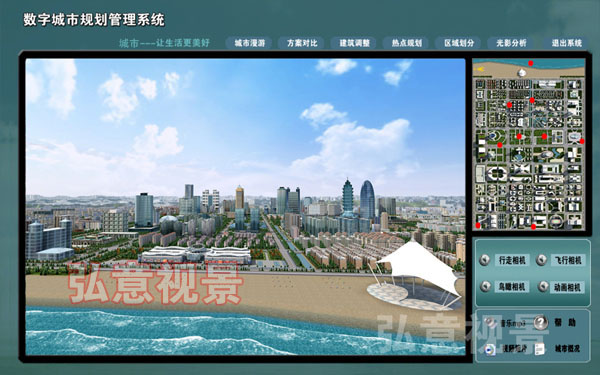The width and height of the screenshot is (600, 375).
Task: Click the 城市概况 text link
Action: click(x=567, y=349)
